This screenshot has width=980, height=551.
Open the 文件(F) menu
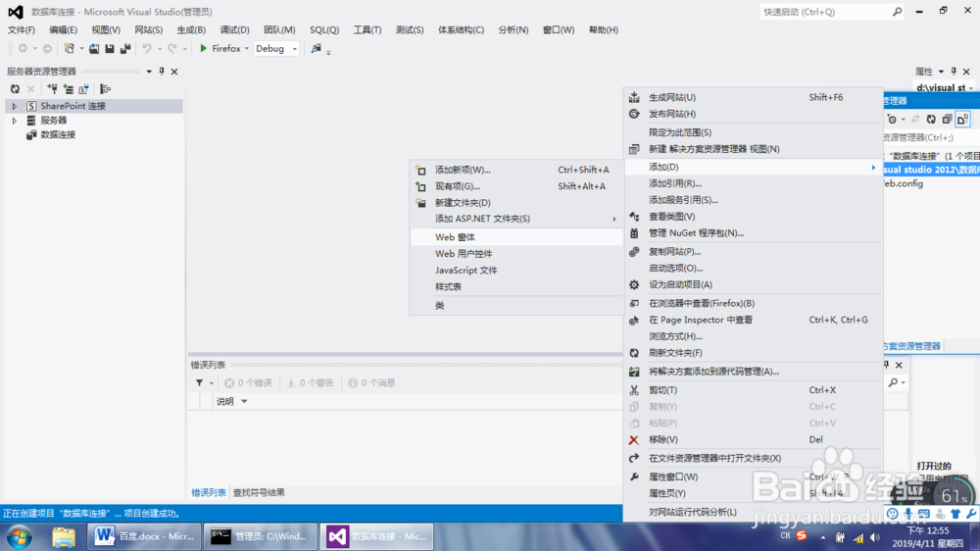(x=22, y=30)
